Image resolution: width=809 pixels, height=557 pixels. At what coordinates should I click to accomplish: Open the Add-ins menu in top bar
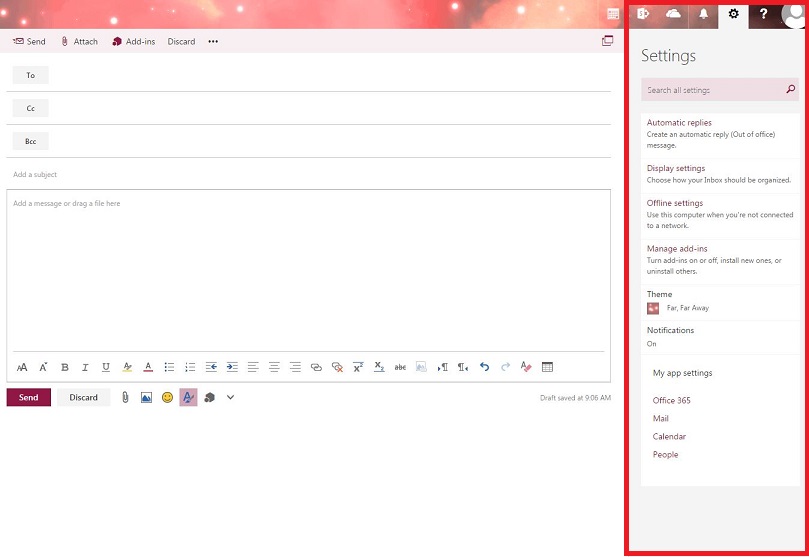(133, 42)
